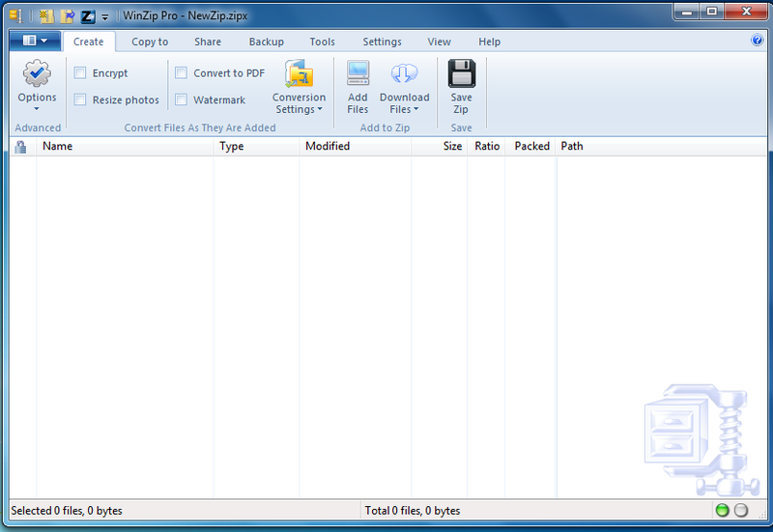Tick the Watermark checkbox
773x532 pixels.
pyautogui.click(x=181, y=99)
